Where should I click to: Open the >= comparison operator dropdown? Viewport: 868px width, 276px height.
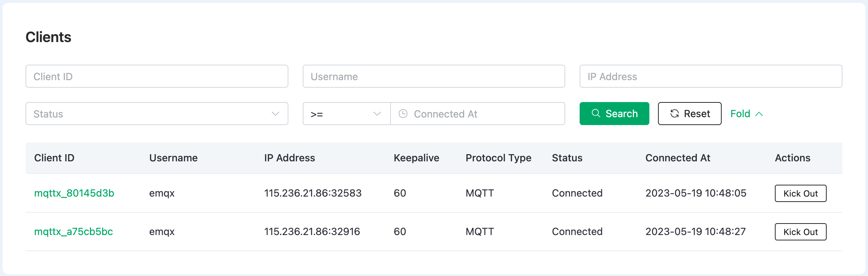point(347,114)
